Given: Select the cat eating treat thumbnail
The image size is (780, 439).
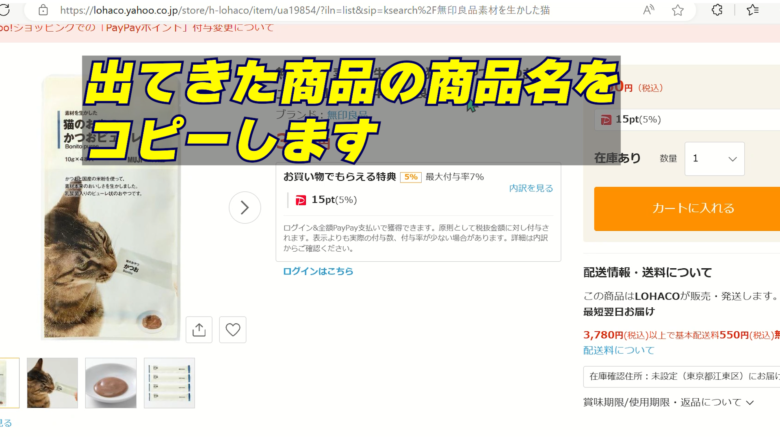Looking at the screenshot, I should (52, 383).
